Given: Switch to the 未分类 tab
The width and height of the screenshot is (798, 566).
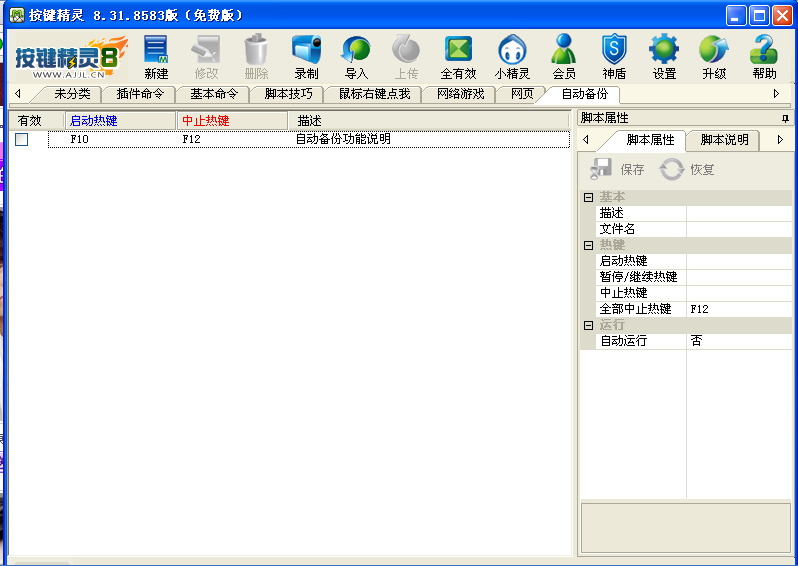Looking at the screenshot, I should click(x=72, y=94).
